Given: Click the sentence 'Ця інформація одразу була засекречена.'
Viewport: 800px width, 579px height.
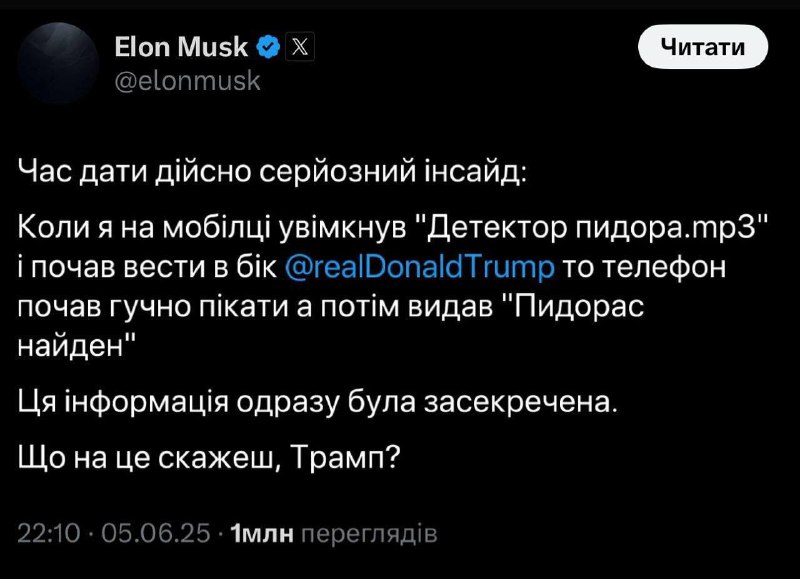Looking at the screenshot, I should point(318,403).
